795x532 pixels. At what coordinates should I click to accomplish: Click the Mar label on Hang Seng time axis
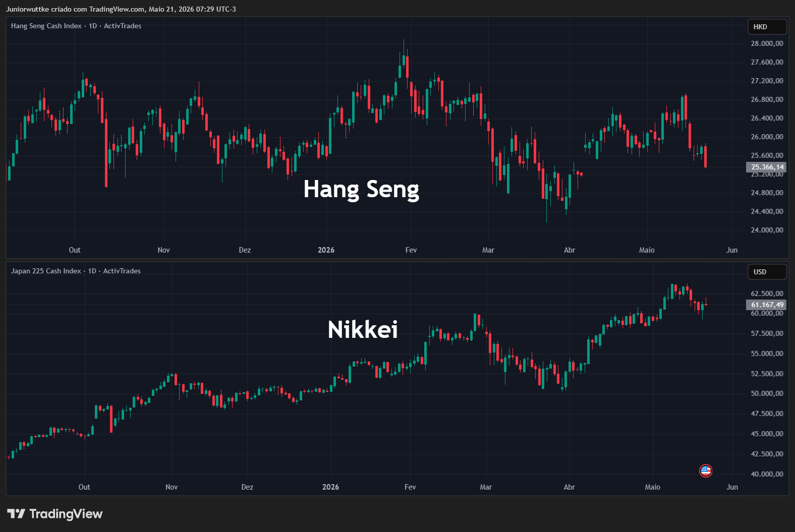click(x=488, y=250)
